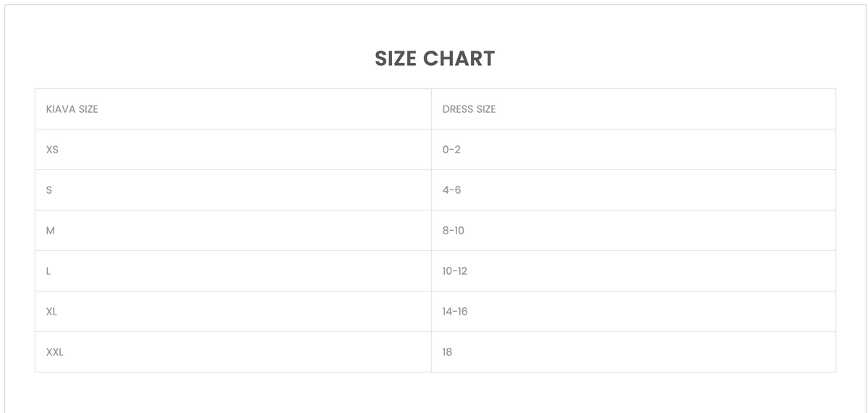The width and height of the screenshot is (868, 413).
Task: Select the 8-10 dress size value
Action: tap(454, 231)
